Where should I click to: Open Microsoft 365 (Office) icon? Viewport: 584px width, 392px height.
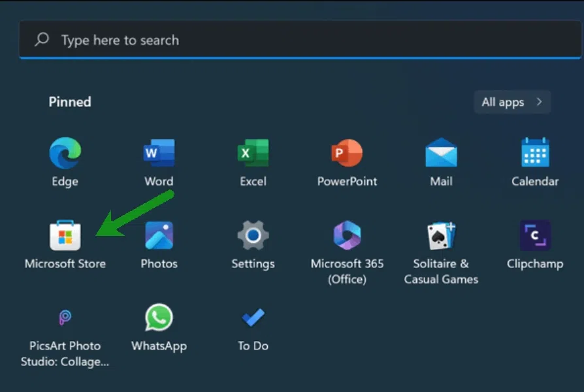(x=347, y=235)
